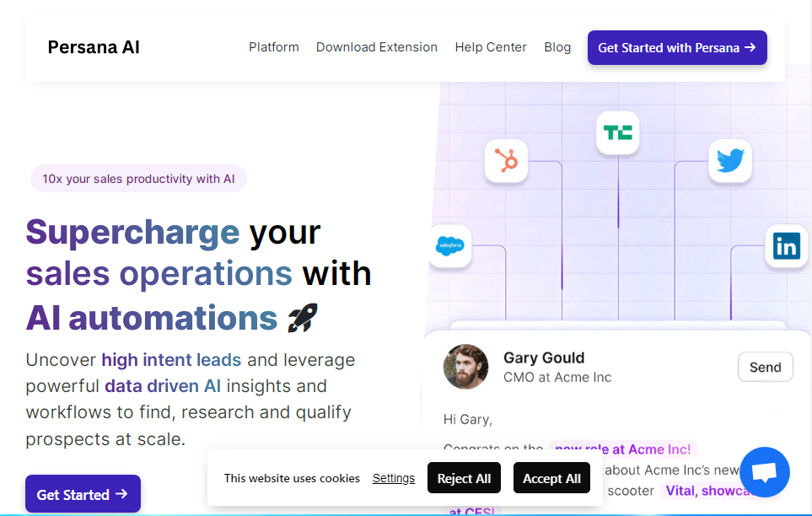
Task: Click the "10x your sales productivity" badge
Action: click(138, 179)
